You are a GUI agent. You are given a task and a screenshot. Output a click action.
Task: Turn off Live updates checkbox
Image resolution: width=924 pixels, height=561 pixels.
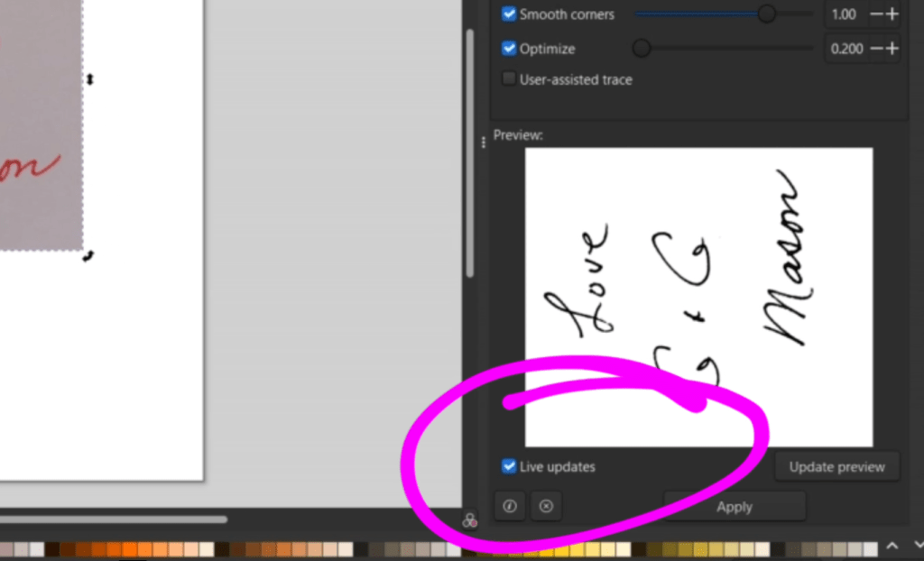(510, 467)
